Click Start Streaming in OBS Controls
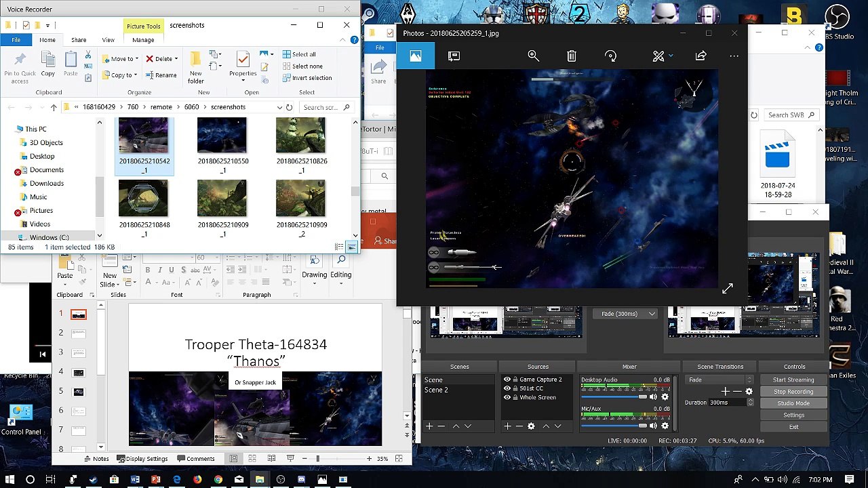 click(793, 380)
